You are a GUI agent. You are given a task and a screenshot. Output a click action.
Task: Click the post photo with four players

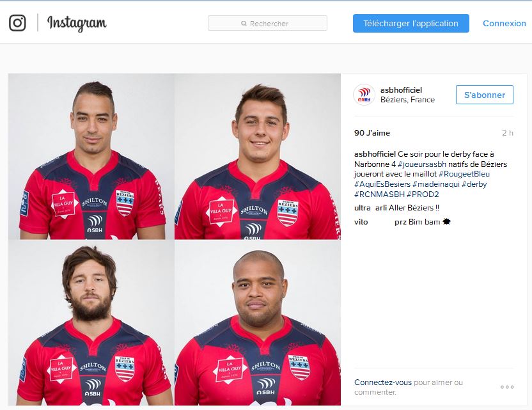(175, 239)
